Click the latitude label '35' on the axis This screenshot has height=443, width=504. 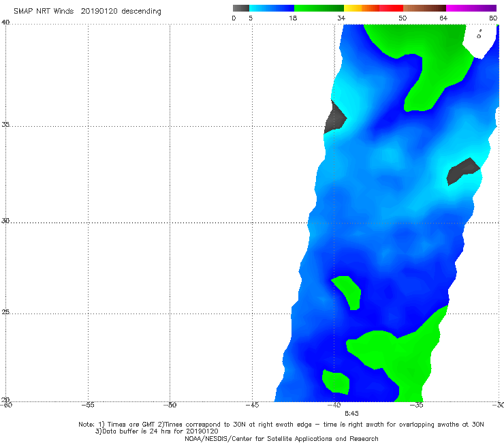[5, 124]
